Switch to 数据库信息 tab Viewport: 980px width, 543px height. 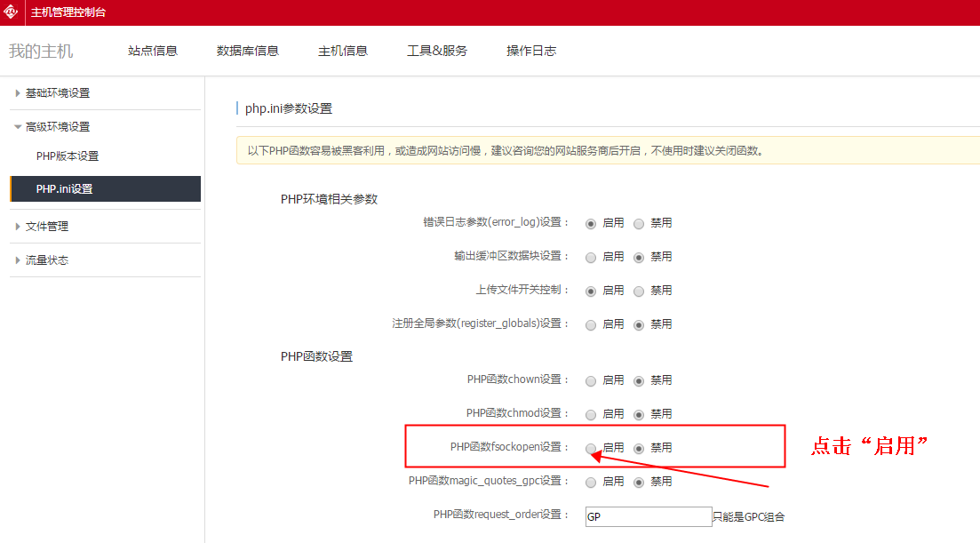(248, 51)
